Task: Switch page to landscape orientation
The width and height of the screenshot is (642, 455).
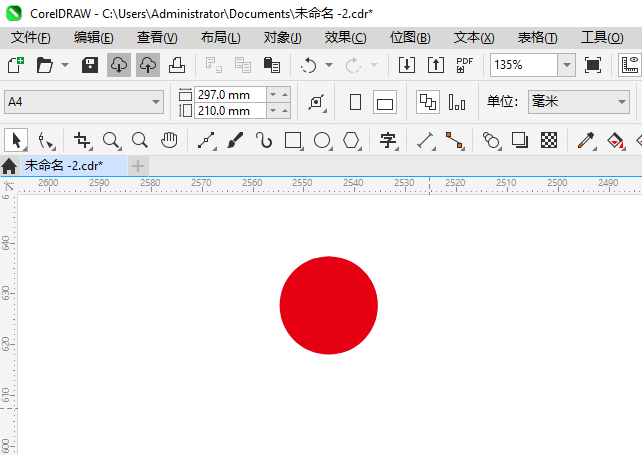Action: pos(385,102)
